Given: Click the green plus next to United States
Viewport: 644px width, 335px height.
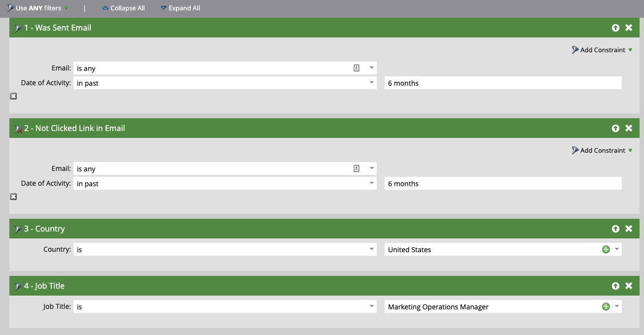Looking at the screenshot, I should [x=606, y=249].
